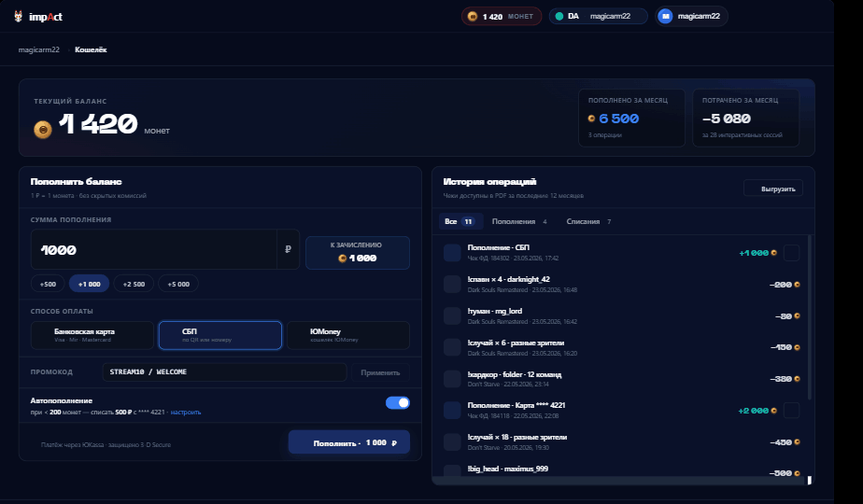The height and width of the screenshot is (504, 863).
Task: Select СБП payment method
Action: (x=220, y=335)
